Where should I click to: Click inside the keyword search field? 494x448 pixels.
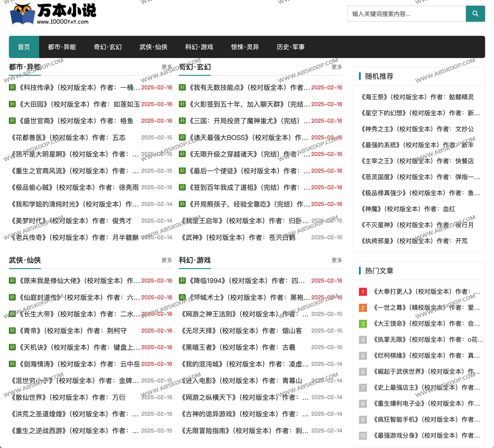click(x=406, y=14)
